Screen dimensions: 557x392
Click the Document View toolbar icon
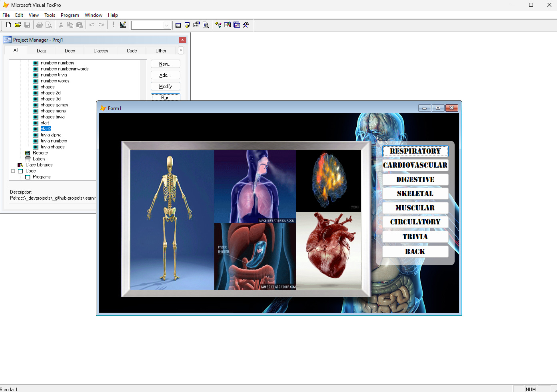pyautogui.click(x=206, y=25)
